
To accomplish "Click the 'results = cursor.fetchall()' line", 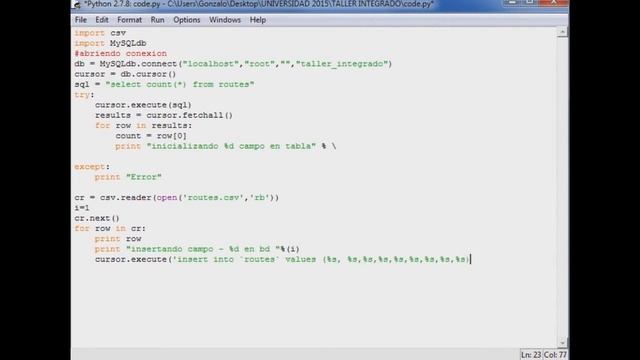I will 164,115.
